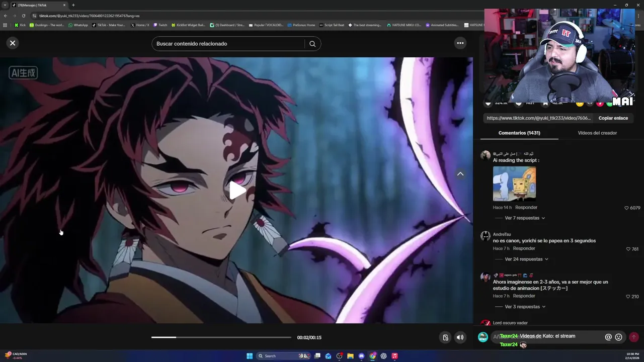Switch to Comentarios (1431) tab
Image resolution: width=644 pixels, height=362 pixels.
[519, 133]
